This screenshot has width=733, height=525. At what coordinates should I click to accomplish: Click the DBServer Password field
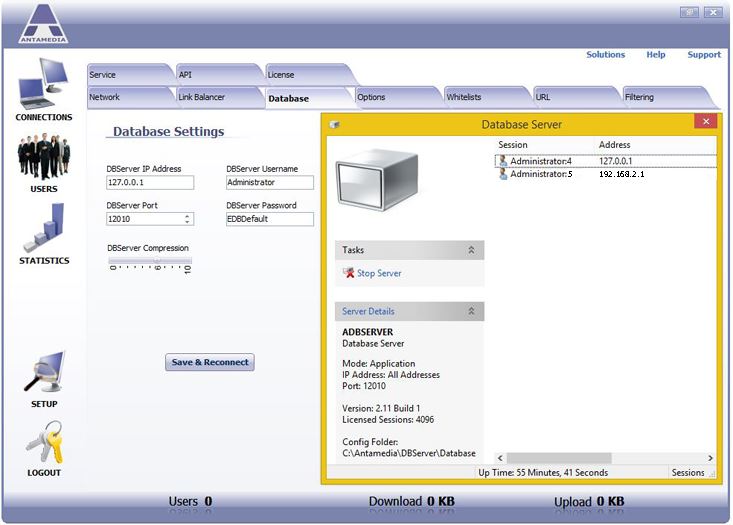(x=270, y=219)
